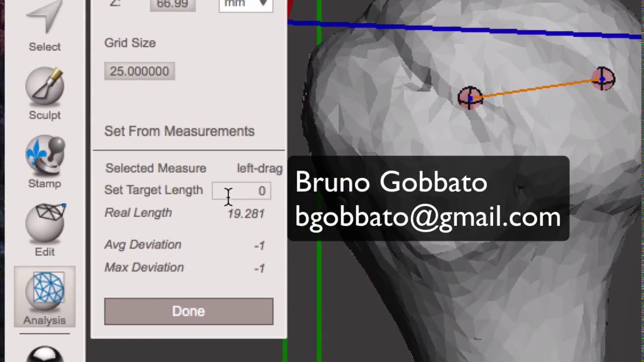
Task: Click the 'Selected Measure' label
Action: point(156,168)
